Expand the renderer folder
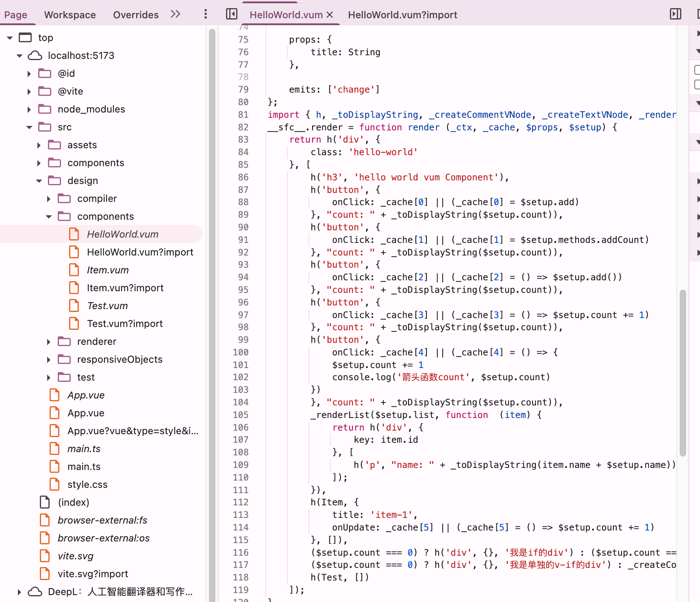 coord(49,342)
